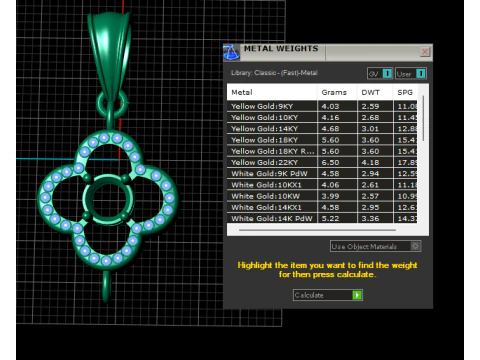This screenshot has width=480, height=360.
Task: Click the 6.50 grams value
Action: pyautogui.click(x=330, y=162)
